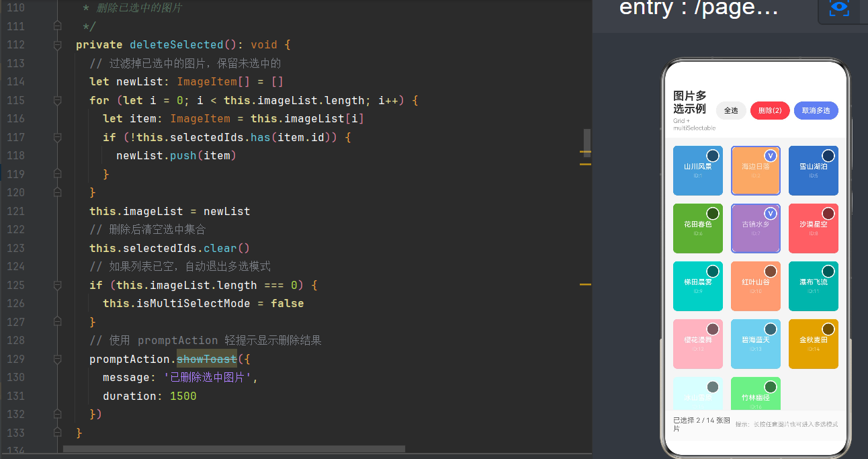Click the 'entry : /page…' previewer title
Viewport: 868px width, 459px height.
[699, 8]
